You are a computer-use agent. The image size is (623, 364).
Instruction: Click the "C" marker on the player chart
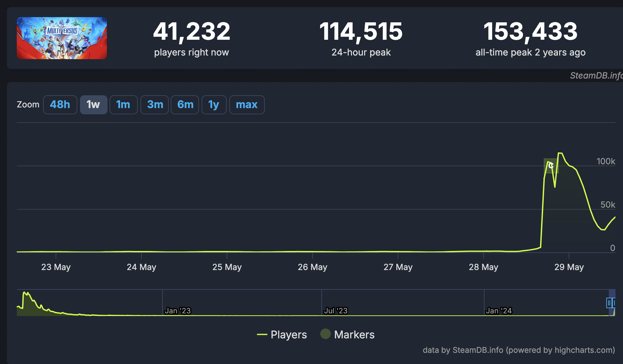click(x=550, y=165)
